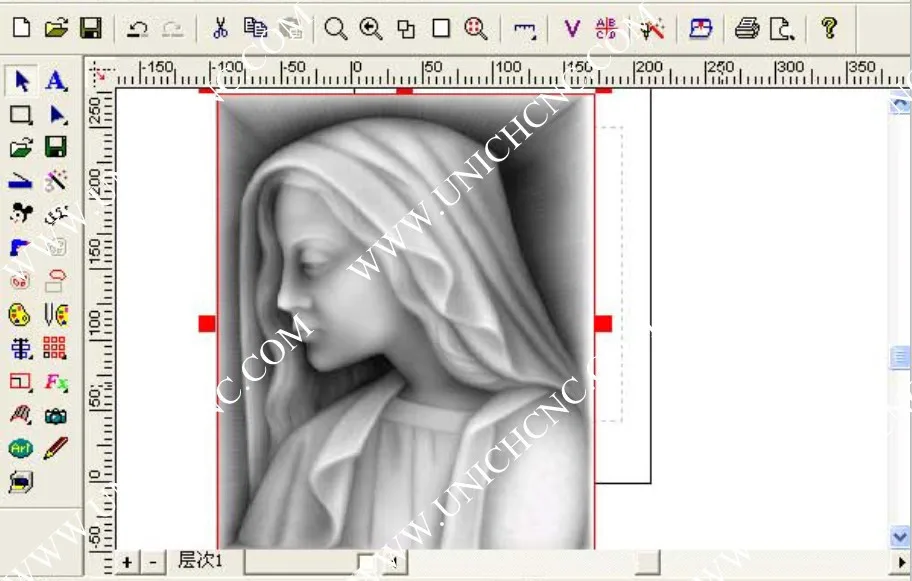Open a file from the left toolbox folder

21,147
